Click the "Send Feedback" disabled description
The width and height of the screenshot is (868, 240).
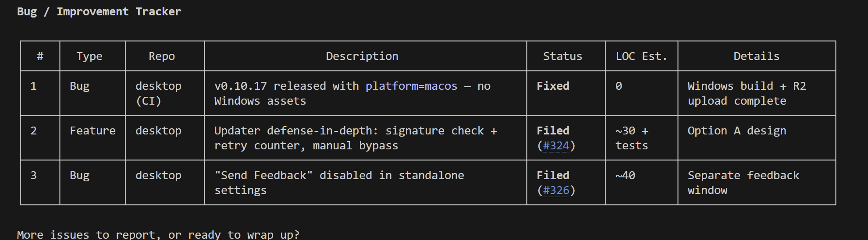(x=339, y=183)
